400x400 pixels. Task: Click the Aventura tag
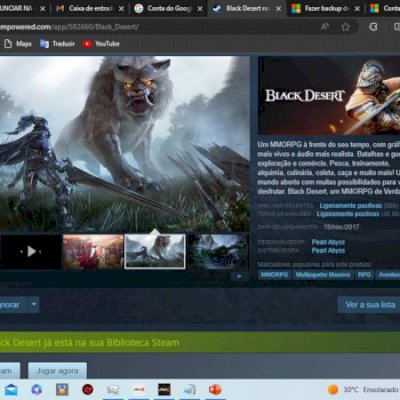(x=388, y=275)
